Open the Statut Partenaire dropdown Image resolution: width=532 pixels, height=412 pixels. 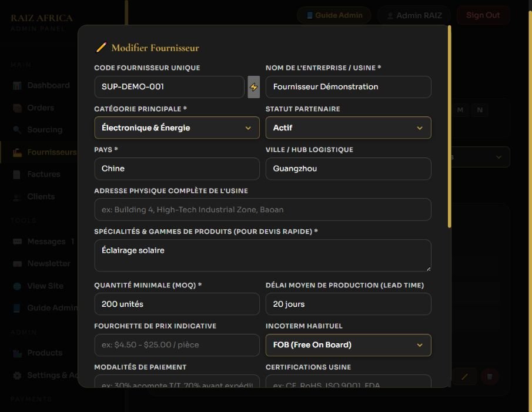pos(348,128)
